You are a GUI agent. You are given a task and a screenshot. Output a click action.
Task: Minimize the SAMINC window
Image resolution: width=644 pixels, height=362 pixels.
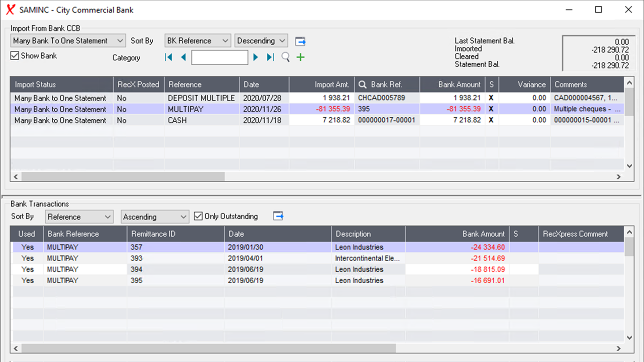click(x=569, y=10)
